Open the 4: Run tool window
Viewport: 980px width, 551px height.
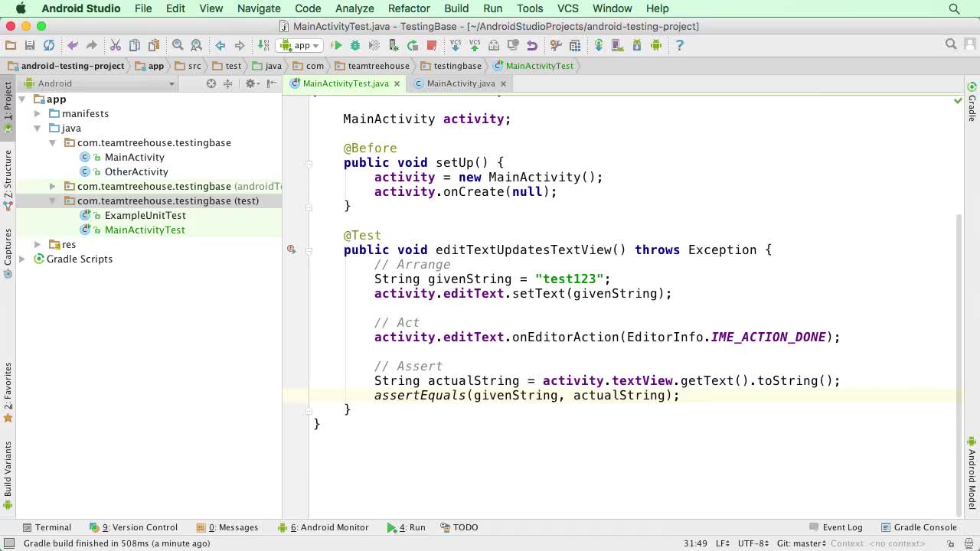[x=407, y=527]
